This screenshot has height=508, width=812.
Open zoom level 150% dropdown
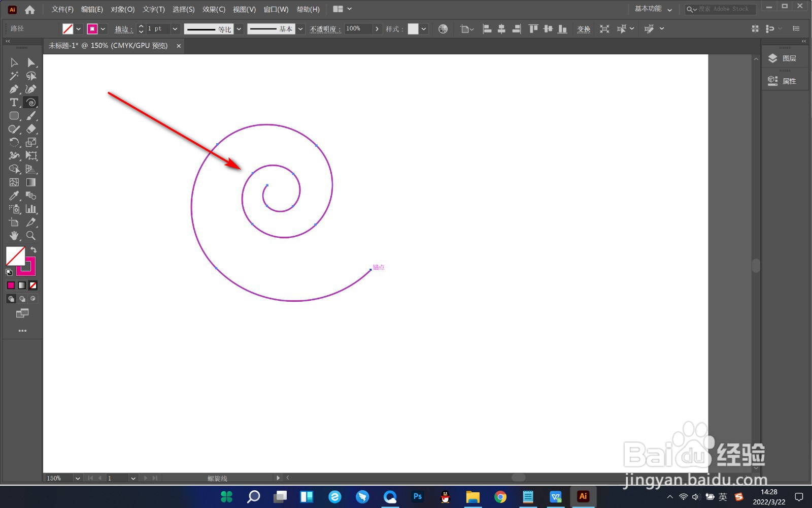coord(78,478)
